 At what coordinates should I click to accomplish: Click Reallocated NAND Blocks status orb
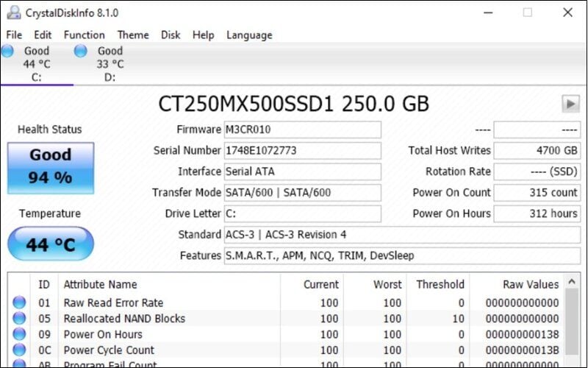click(19, 319)
